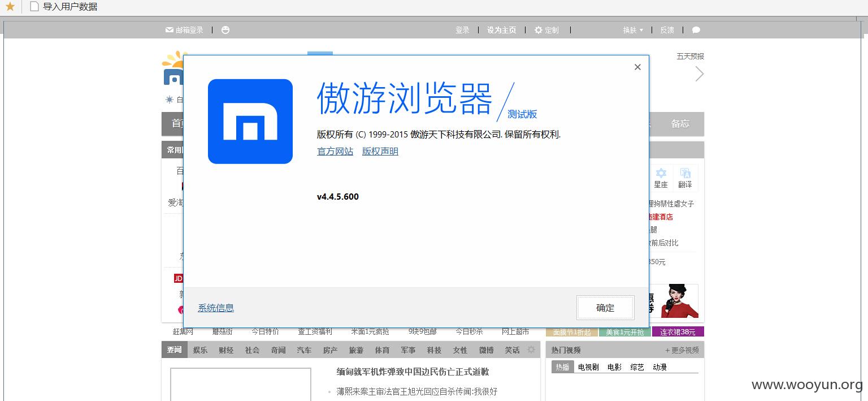
Task: Click the favorites star icon
Action: tap(10, 6)
